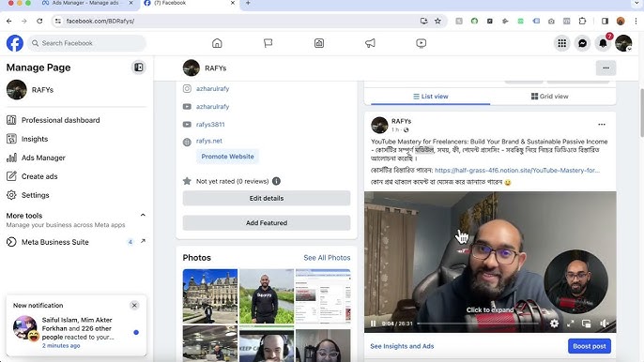Open Ads Manager in sidebar
The height and width of the screenshot is (362, 644).
[76, 158]
